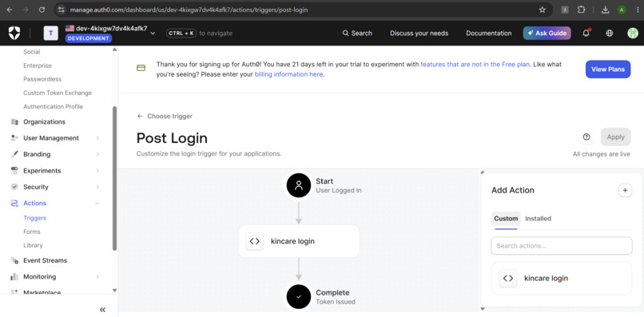This screenshot has height=317, width=644.
Task: Click the Organizations building icon
Action: (x=14, y=122)
